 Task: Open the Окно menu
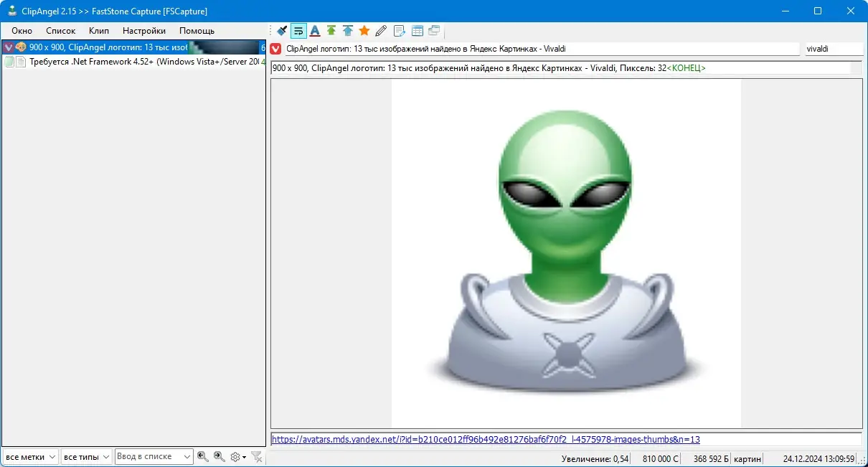22,31
